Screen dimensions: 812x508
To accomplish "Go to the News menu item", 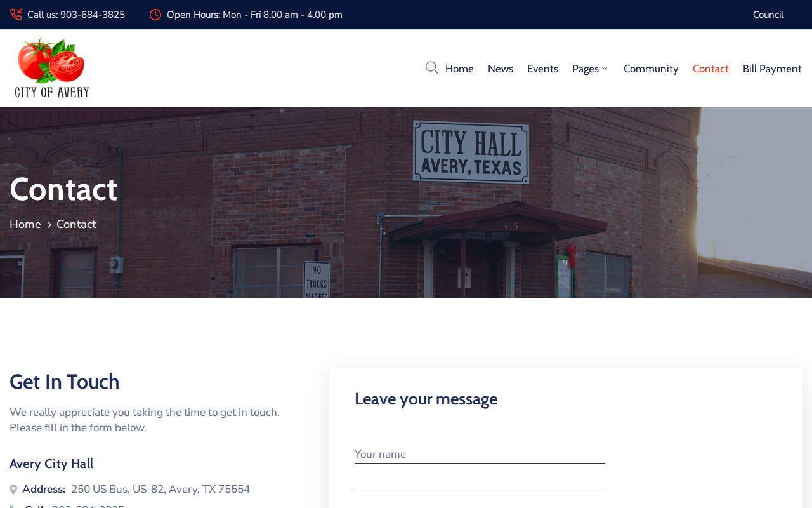I will pos(501,69).
